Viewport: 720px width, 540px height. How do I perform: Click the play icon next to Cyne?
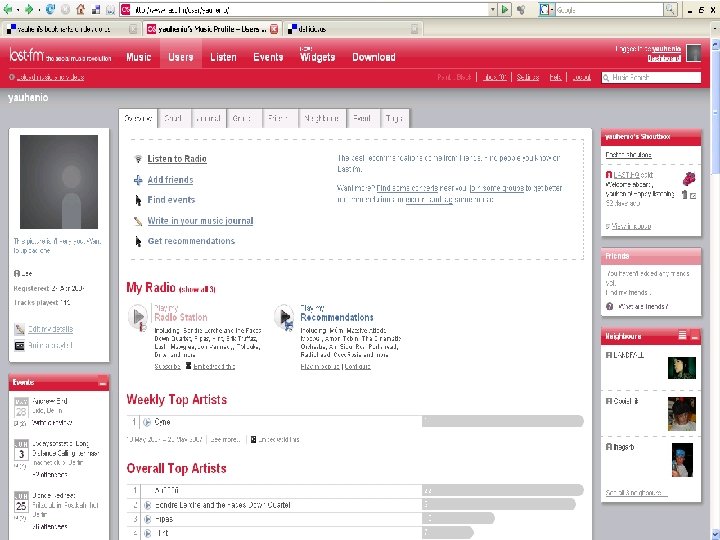coord(147,422)
